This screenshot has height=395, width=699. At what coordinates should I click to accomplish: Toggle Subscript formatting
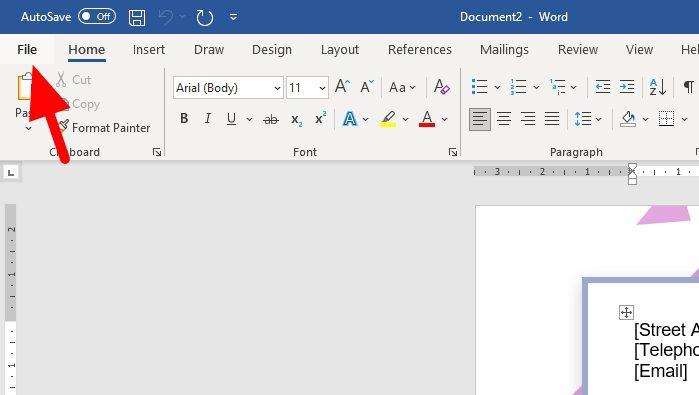click(x=296, y=119)
